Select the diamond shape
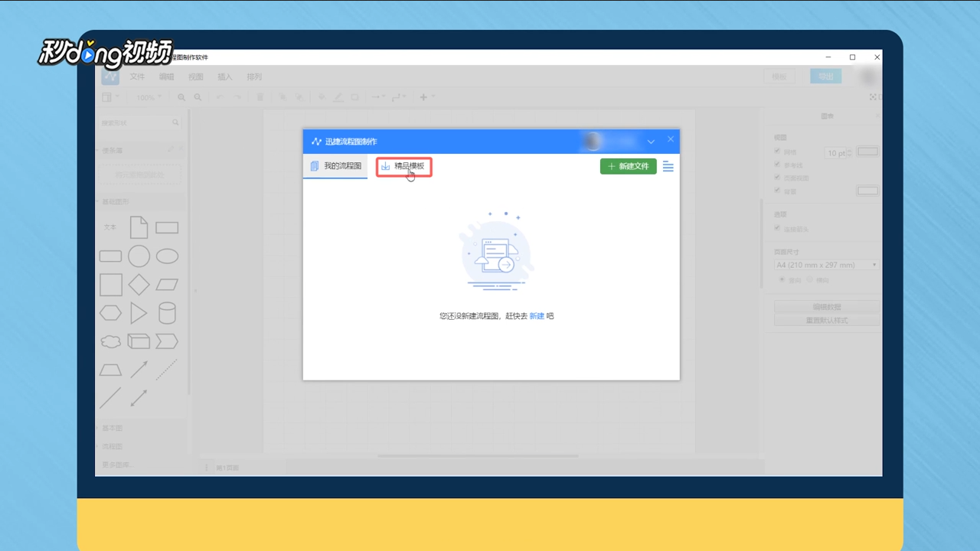 pyautogui.click(x=139, y=285)
